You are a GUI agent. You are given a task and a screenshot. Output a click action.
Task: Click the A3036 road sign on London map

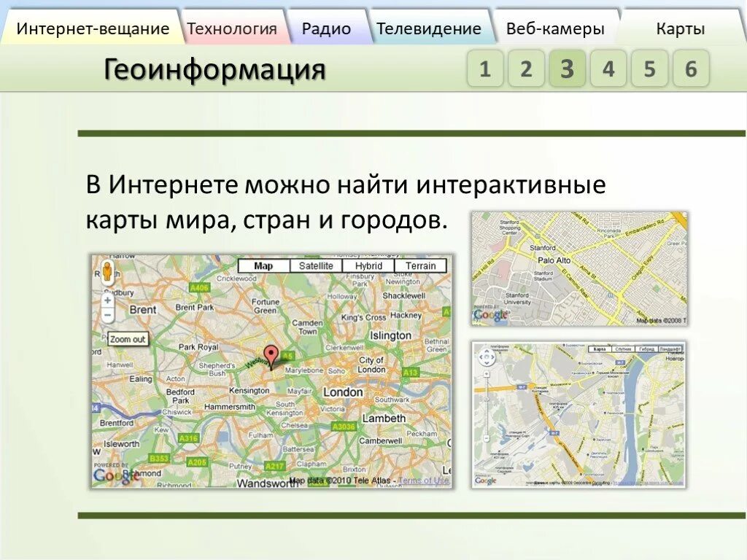pos(344,427)
